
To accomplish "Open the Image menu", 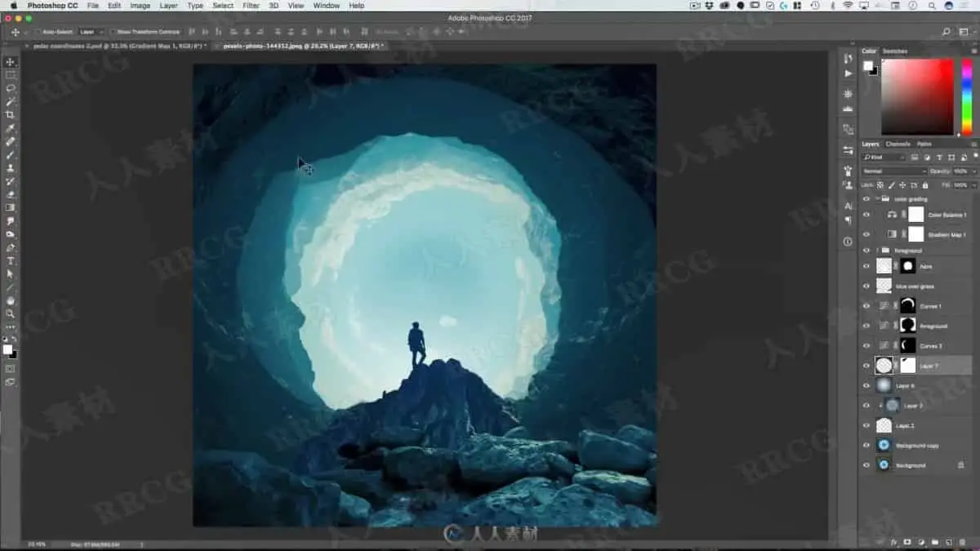I will tap(140, 6).
